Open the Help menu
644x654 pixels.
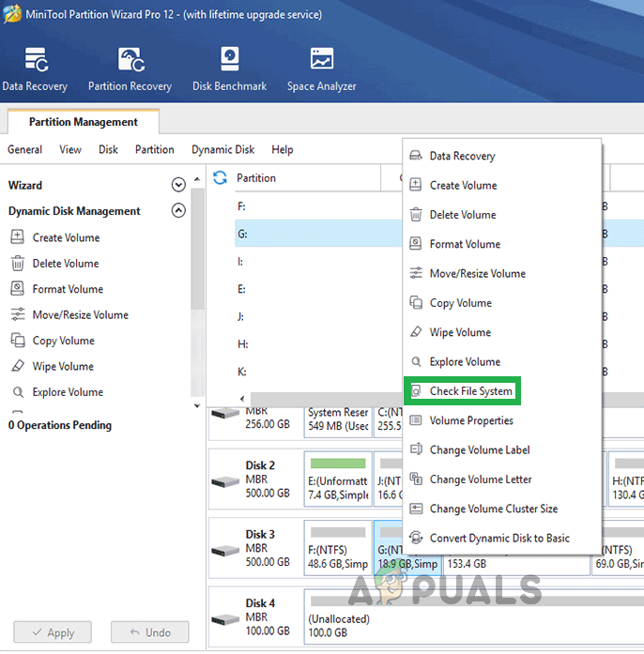point(283,149)
